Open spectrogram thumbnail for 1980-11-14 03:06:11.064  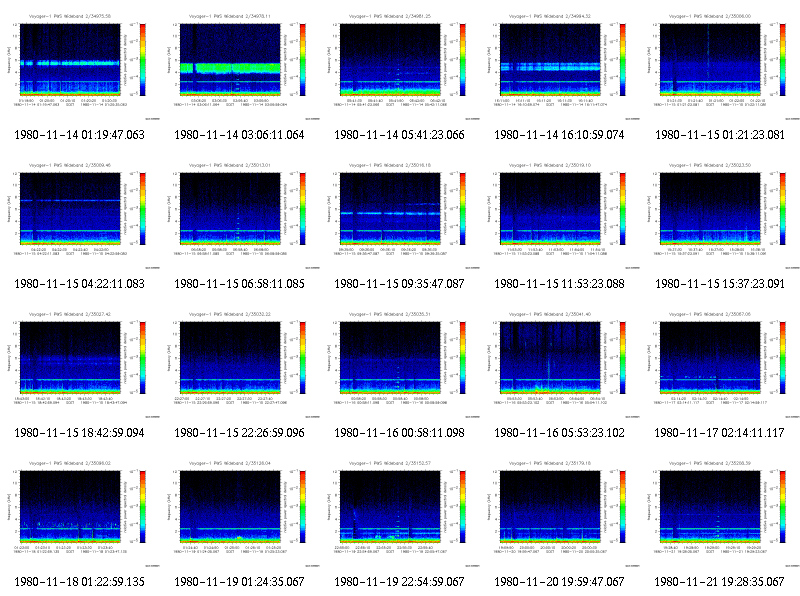point(240,66)
